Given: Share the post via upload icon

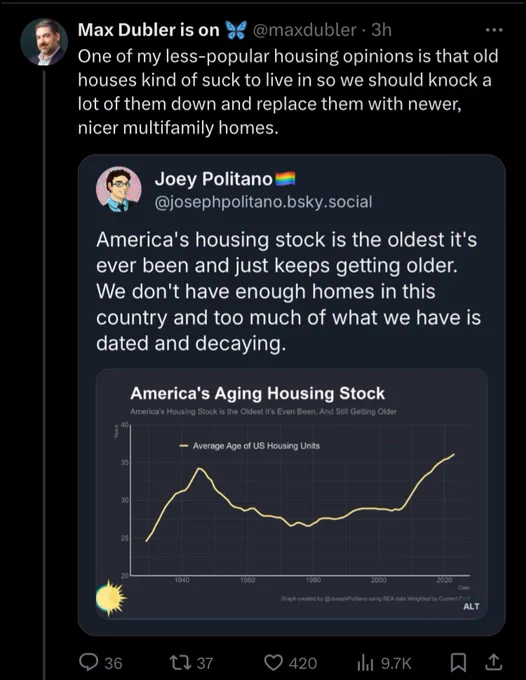Looking at the screenshot, I should point(493,662).
